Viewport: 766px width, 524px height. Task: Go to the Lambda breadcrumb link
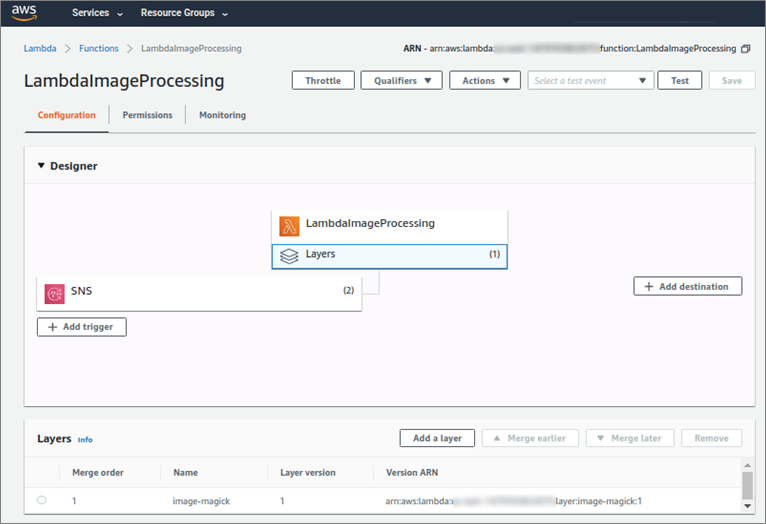[x=40, y=48]
